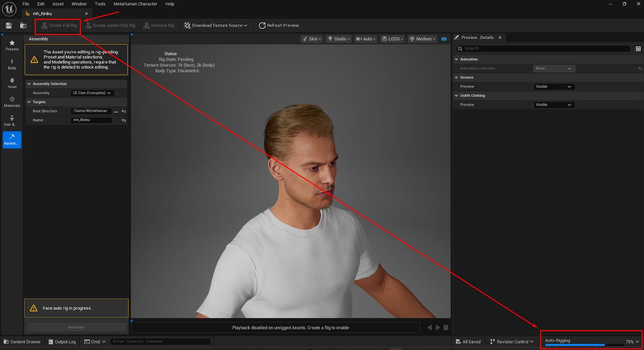
Task: Open Details view options grid icon
Action: click(x=638, y=49)
